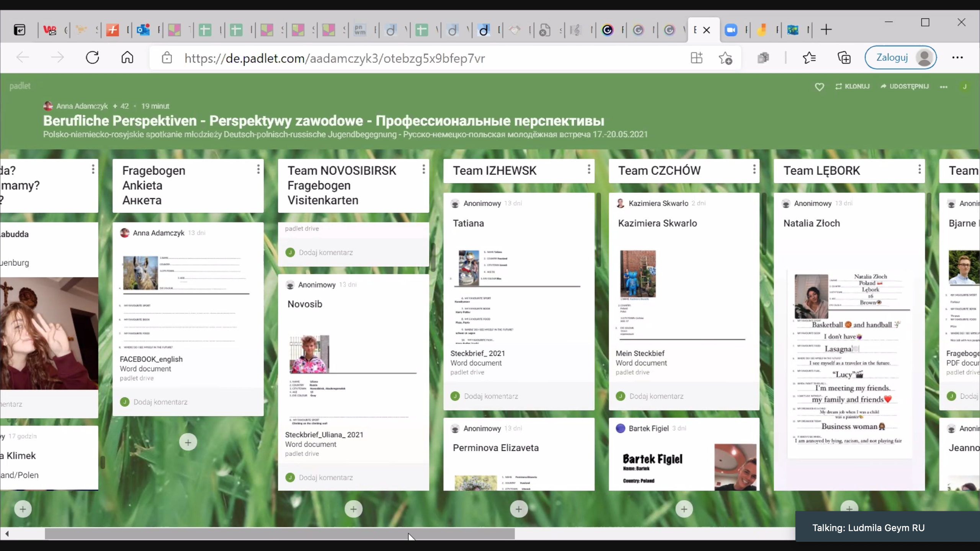Open the tab actions menu icon
The width and height of the screenshot is (980, 551).
[x=20, y=30]
